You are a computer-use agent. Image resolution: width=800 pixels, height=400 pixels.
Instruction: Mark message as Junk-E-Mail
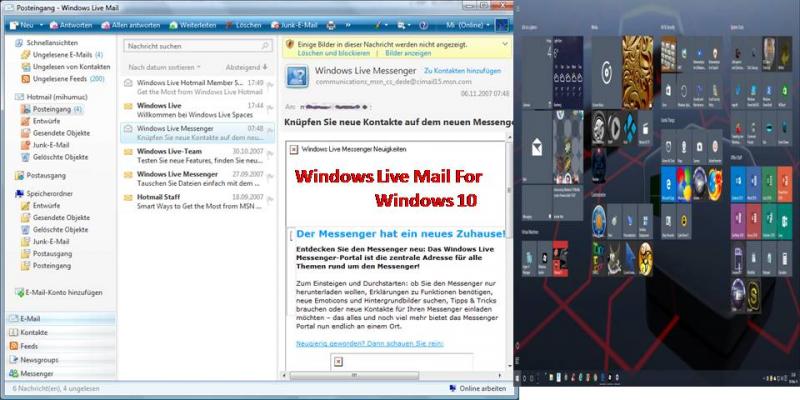(295, 25)
